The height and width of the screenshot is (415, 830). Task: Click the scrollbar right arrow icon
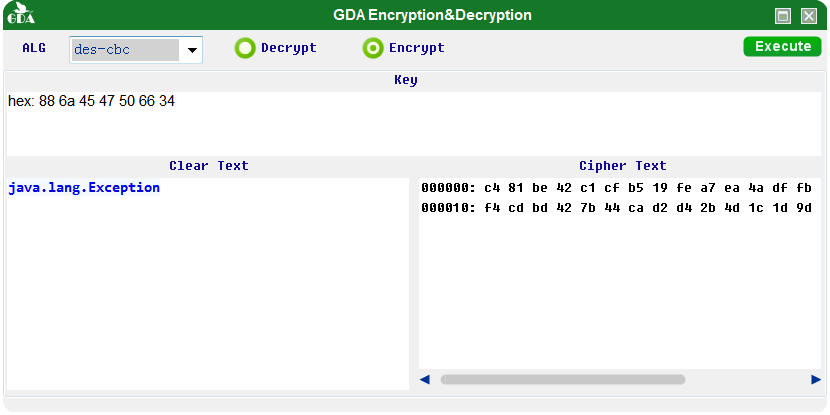(816, 380)
